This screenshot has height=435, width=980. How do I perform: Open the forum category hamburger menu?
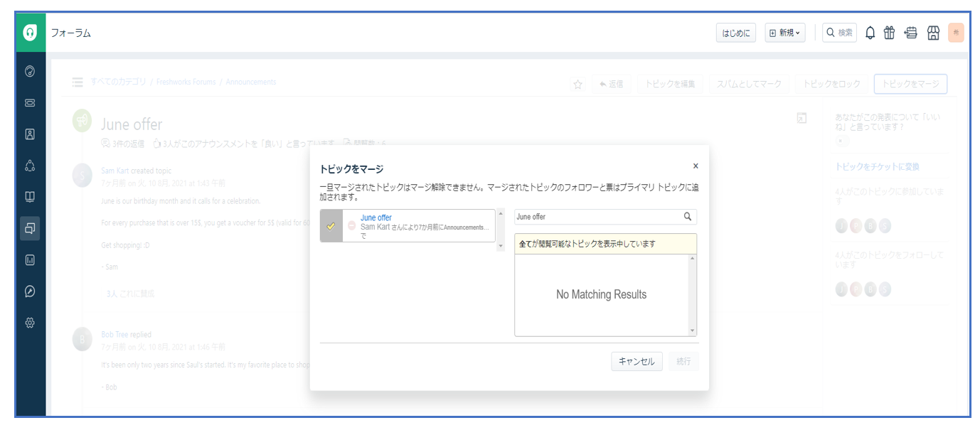(x=78, y=82)
